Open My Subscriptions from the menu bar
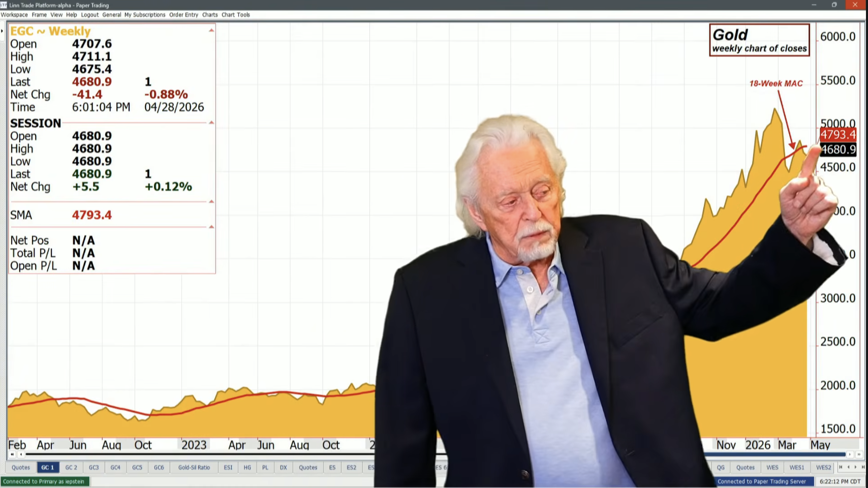868x488 pixels. click(x=145, y=15)
